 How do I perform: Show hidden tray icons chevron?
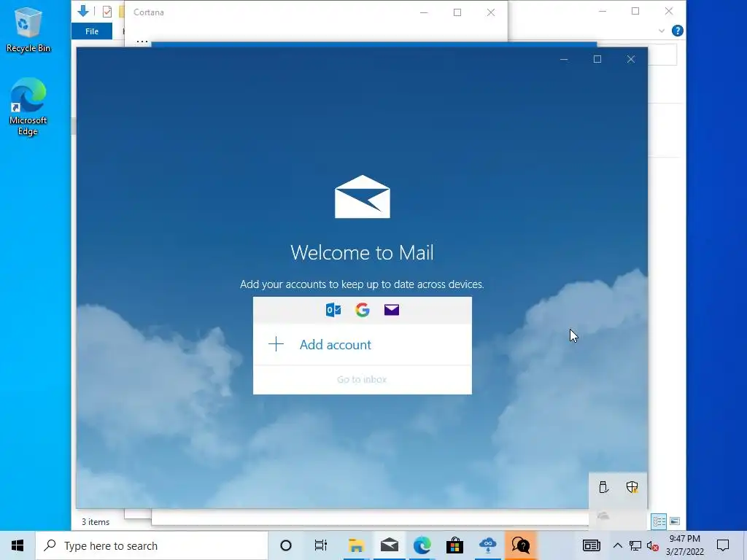tap(617, 545)
